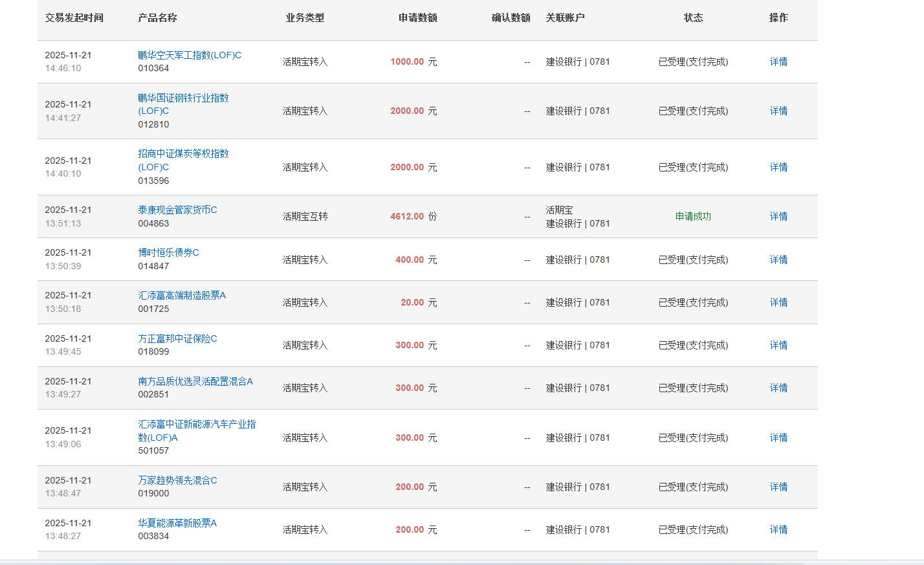The height and width of the screenshot is (565, 924).
Task: Select fund code 014847
Action: coord(153,266)
